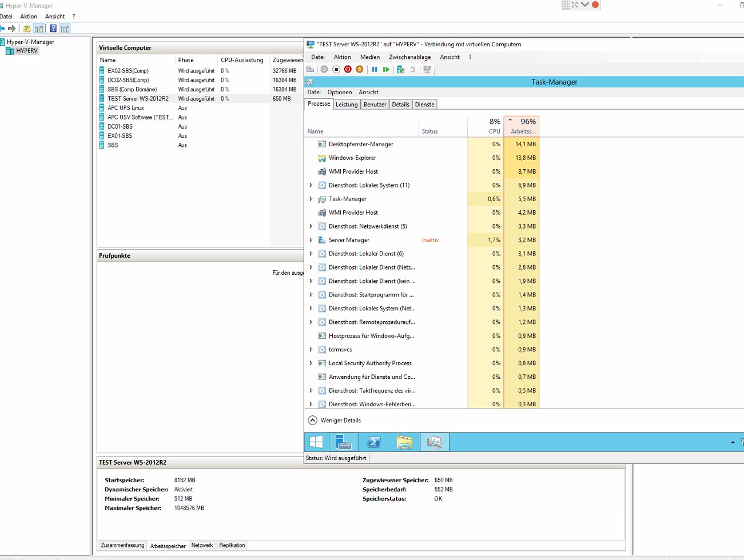
Task: Click the Revert arrow icon in VM toolbar
Action: click(412, 69)
